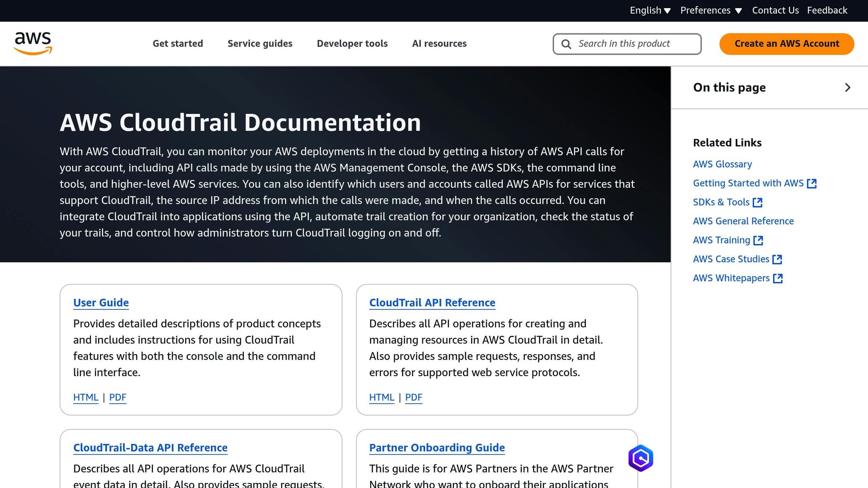868x488 pixels.
Task: Click the Feedback link in top bar
Action: click(827, 11)
